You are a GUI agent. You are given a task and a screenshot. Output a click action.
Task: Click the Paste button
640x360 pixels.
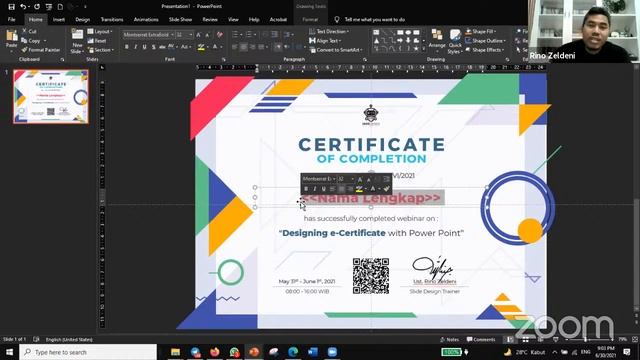(11, 40)
